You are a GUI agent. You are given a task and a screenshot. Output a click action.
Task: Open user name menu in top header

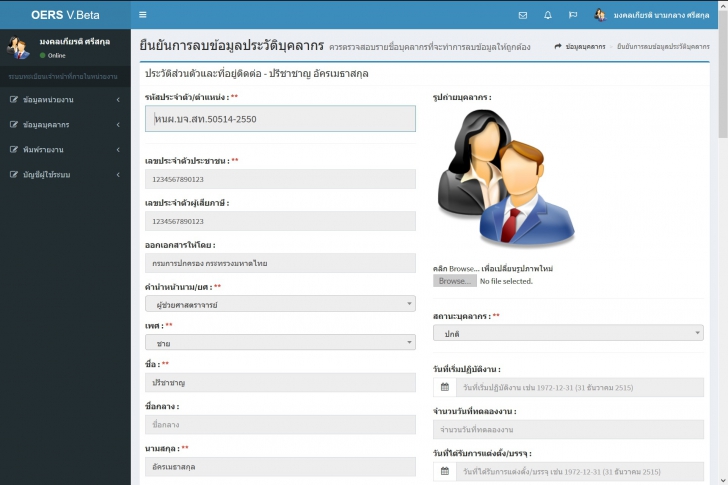(x=661, y=15)
